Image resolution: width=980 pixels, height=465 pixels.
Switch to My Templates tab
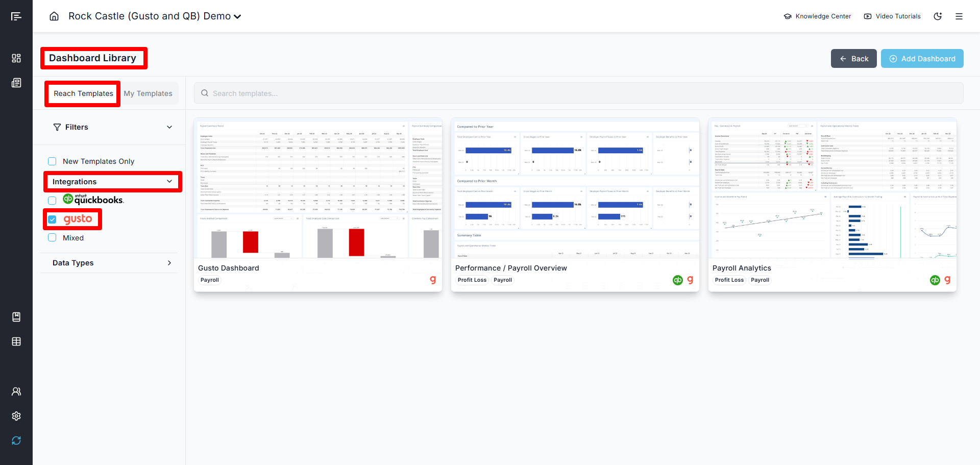pyautogui.click(x=148, y=93)
